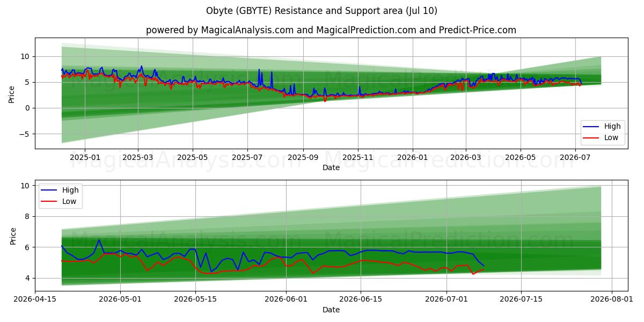
Task: Click the '2026-04-15' x-axis label of the bottom chart
Action: (x=35, y=301)
